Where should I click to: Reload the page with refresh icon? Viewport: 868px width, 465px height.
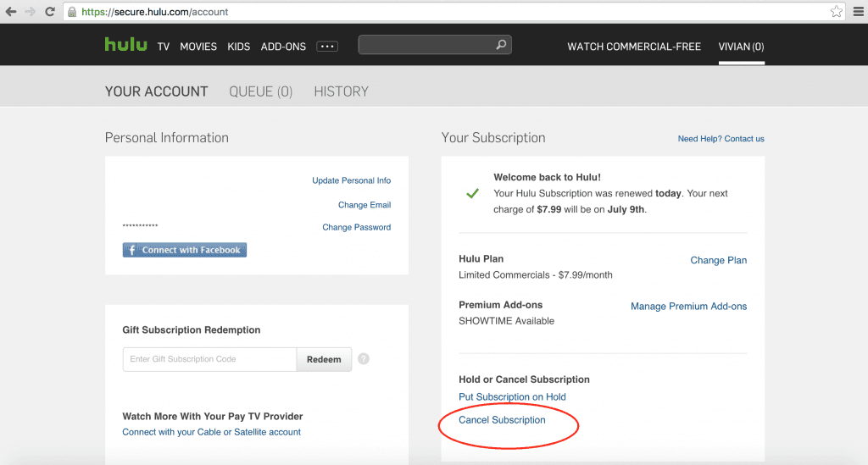50,12
